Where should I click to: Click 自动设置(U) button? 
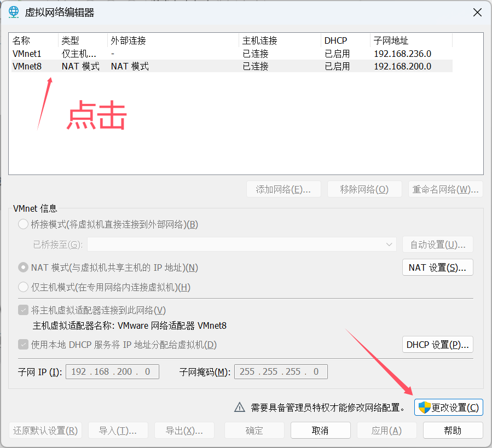(437, 245)
